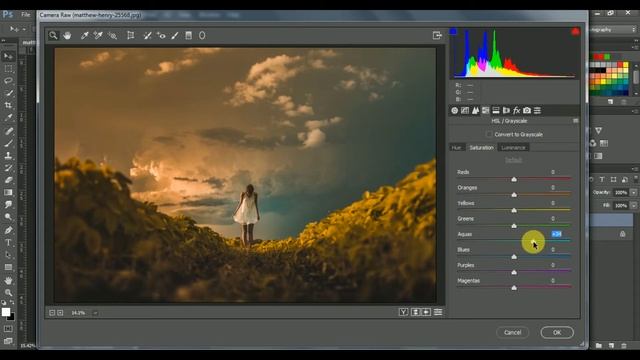The width and height of the screenshot is (640, 360).
Task: Switch to the Hue tab
Action: click(x=456, y=148)
